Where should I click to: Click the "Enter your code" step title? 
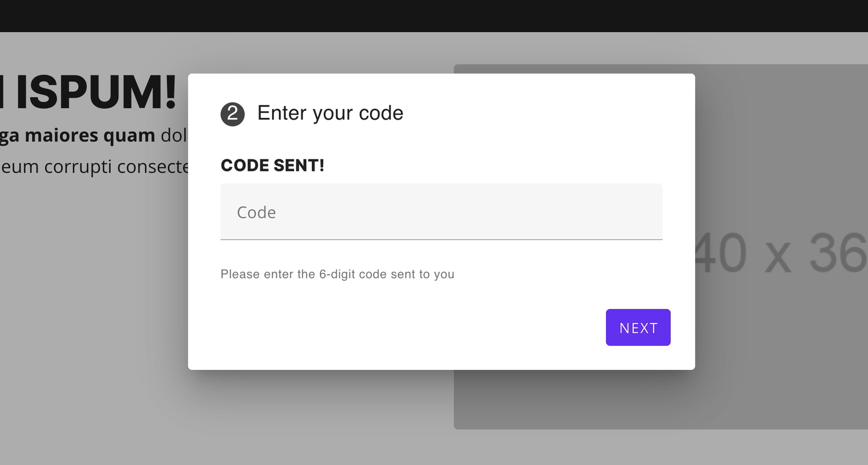330,113
